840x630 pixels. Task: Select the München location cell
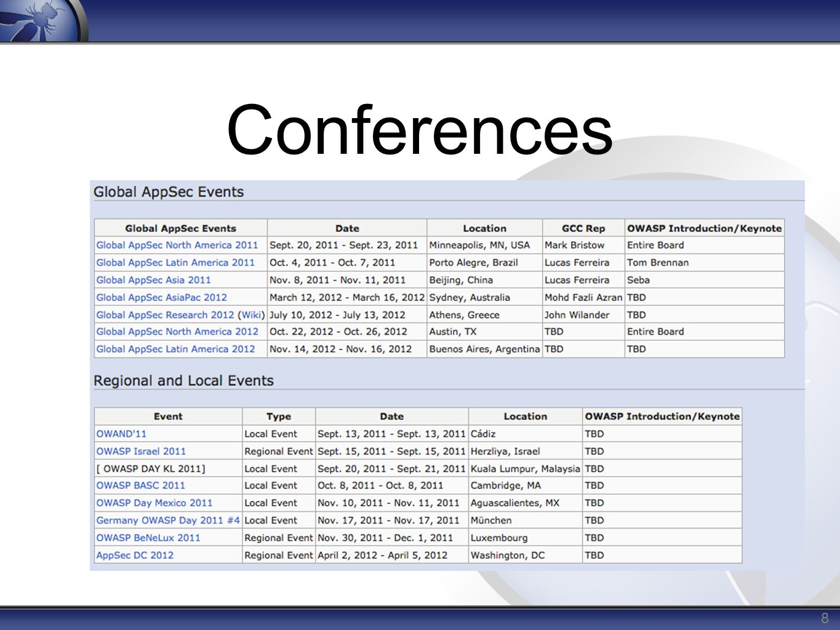point(526,520)
